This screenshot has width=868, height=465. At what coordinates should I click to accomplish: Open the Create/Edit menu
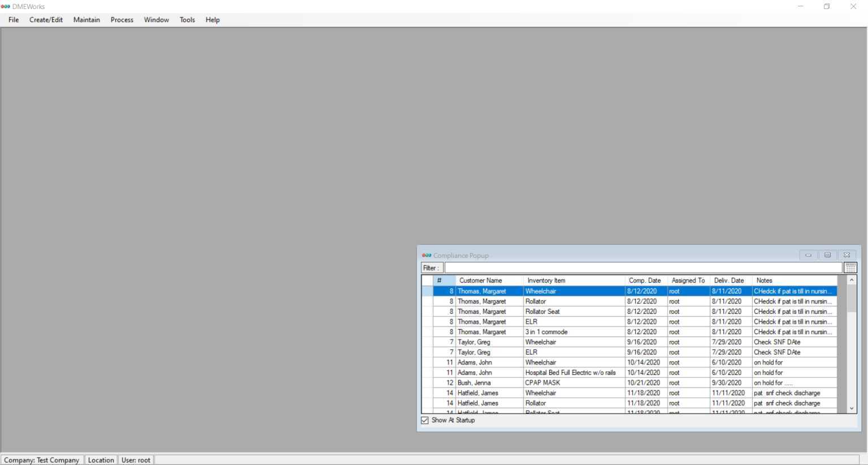[x=46, y=20]
